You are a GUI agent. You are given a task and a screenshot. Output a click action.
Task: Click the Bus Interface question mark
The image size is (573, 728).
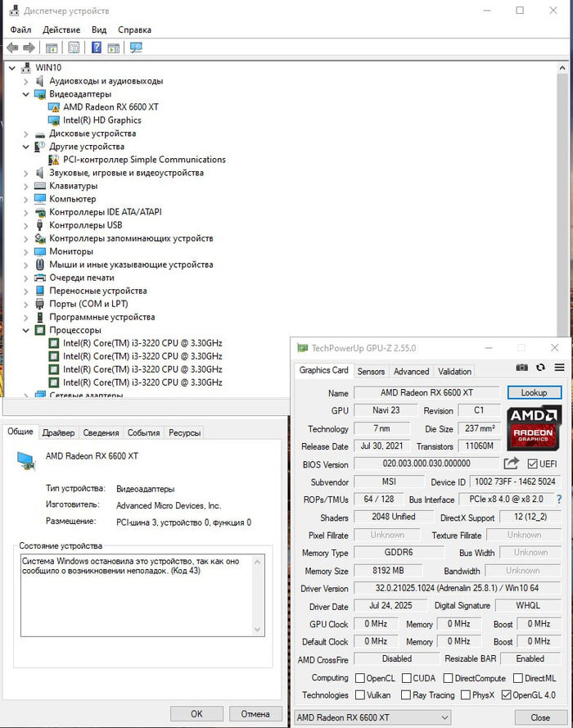tap(559, 499)
